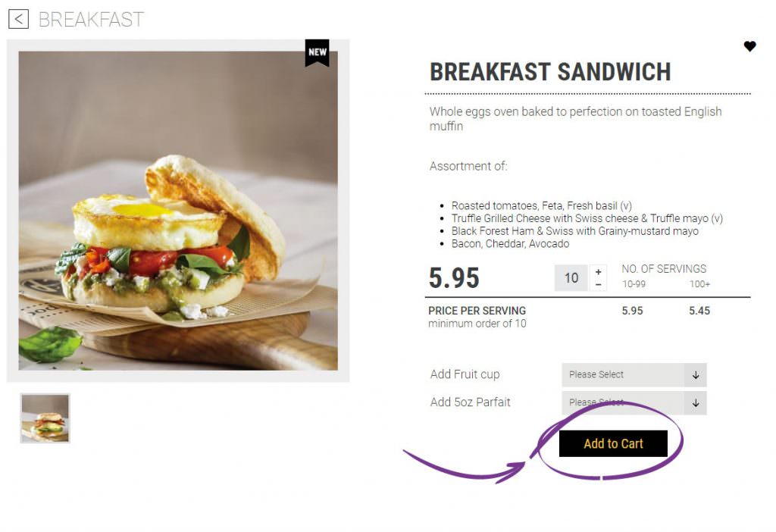Increase servings with the plus icon
Image resolution: width=776 pixels, height=532 pixels.
[599, 272]
